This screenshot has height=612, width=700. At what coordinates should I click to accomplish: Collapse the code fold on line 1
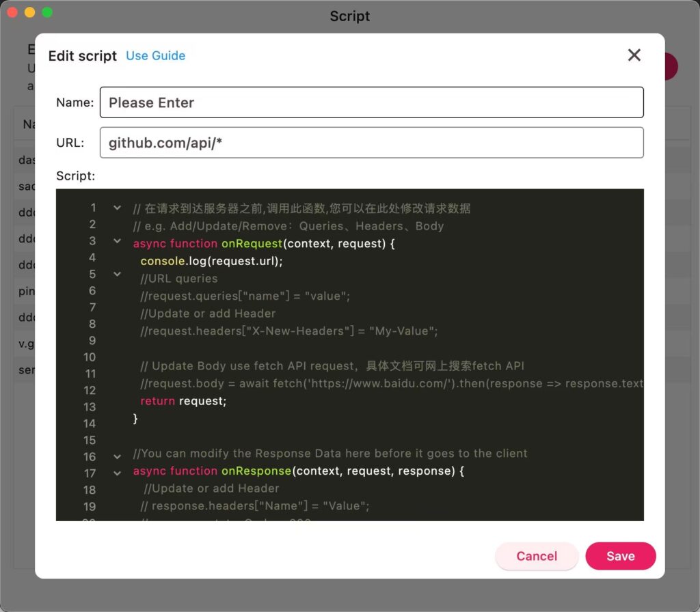116,208
